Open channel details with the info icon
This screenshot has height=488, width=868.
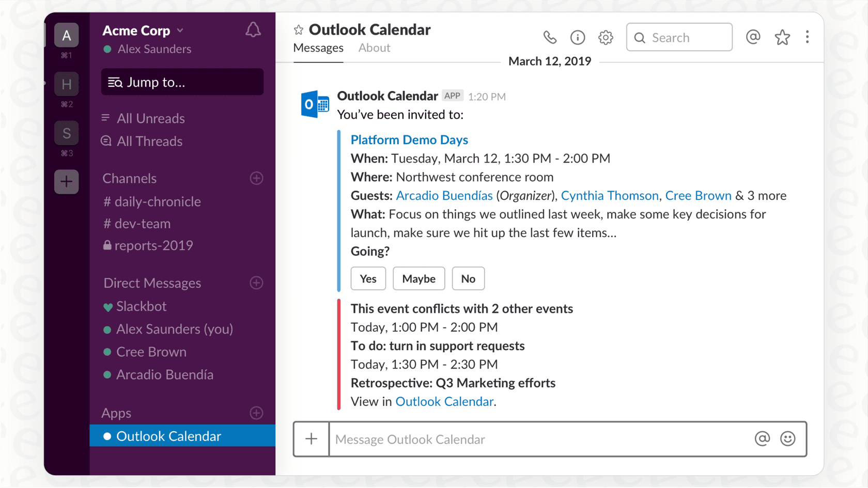point(577,37)
